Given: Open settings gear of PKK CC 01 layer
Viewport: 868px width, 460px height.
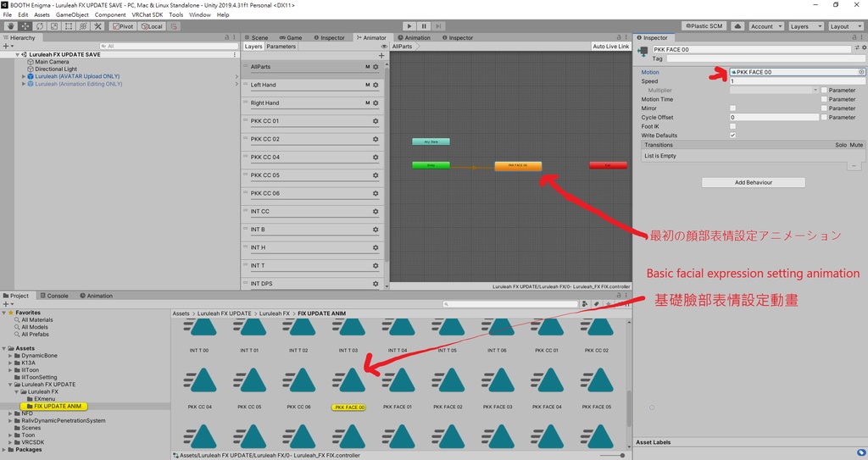Looking at the screenshot, I should pos(376,121).
